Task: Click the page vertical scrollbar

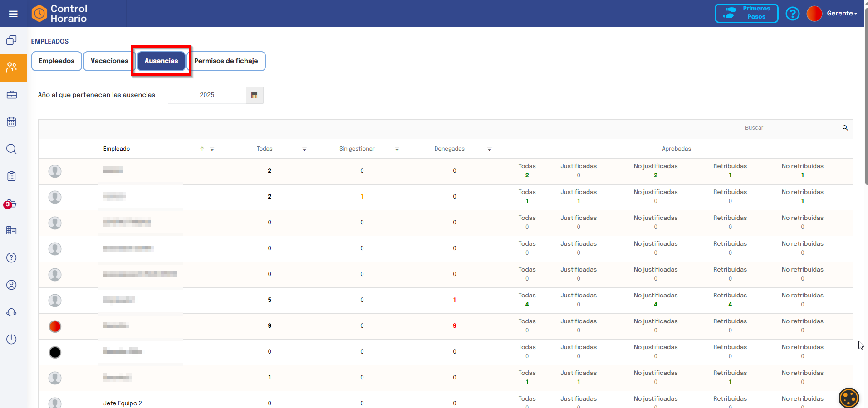Action: 866,95
